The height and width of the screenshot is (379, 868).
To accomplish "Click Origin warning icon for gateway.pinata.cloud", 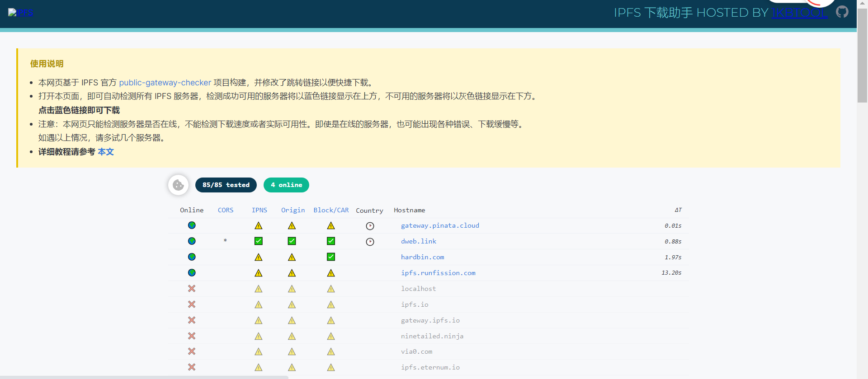I will pos(292,225).
